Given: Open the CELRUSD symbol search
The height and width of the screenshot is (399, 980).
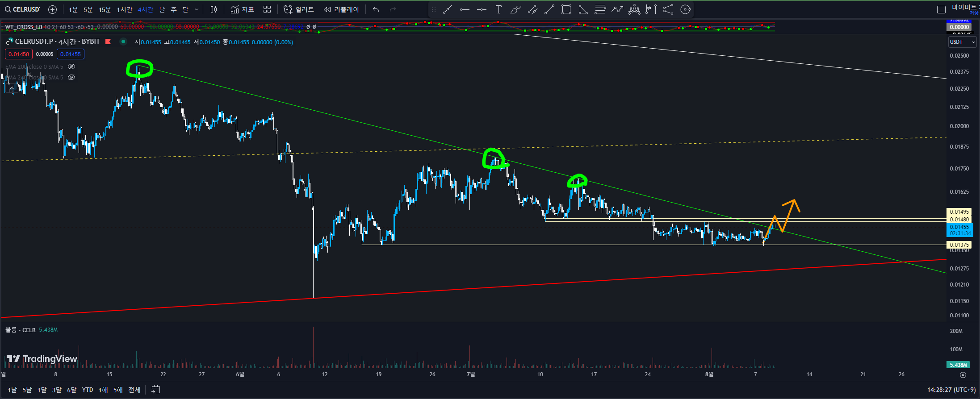Looking at the screenshot, I should [22, 9].
